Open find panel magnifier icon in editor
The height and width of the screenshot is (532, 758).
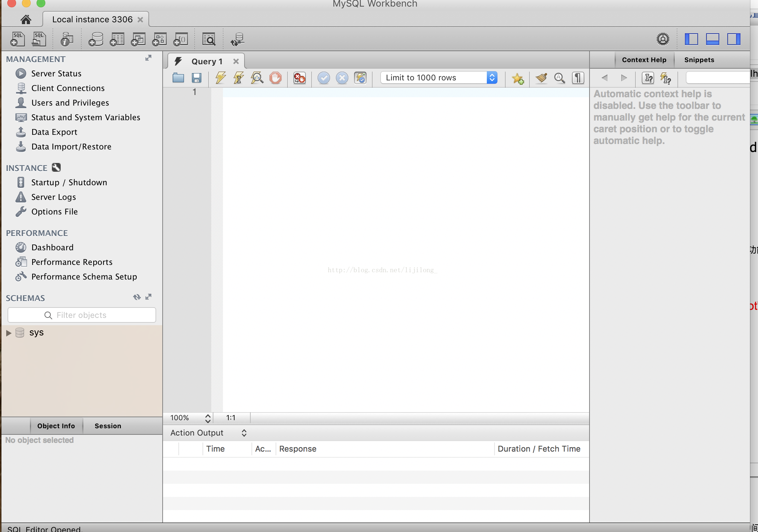(560, 78)
